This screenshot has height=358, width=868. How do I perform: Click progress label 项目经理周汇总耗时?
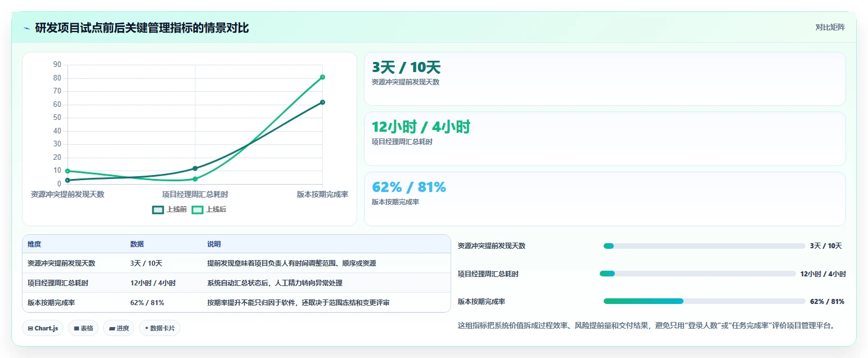[488, 274]
